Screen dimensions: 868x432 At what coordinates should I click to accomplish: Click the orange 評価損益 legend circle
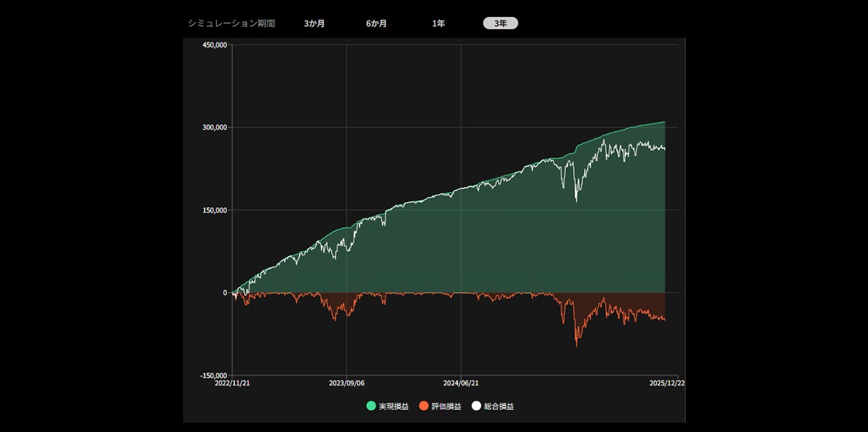424,406
